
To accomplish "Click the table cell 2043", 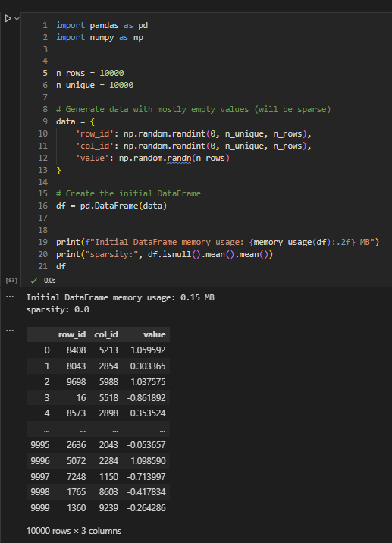I will tap(108, 445).
